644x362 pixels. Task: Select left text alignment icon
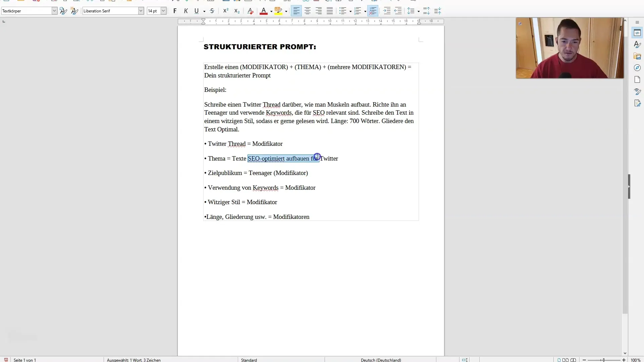(x=297, y=11)
